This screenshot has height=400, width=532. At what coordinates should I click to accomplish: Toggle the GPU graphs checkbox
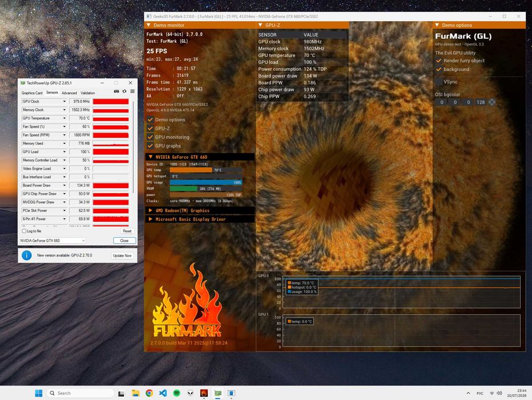click(x=150, y=146)
